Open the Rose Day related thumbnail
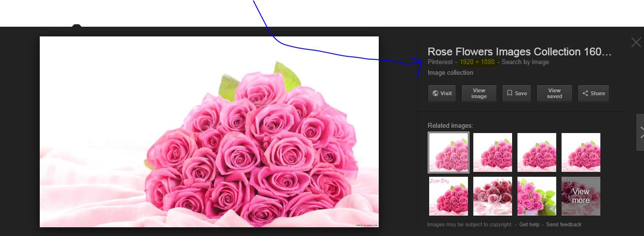644x236 pixels. tap(449, 196)
